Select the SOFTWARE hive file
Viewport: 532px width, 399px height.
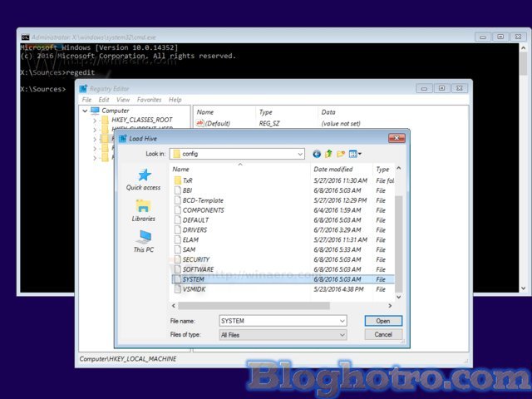point(198,269)
